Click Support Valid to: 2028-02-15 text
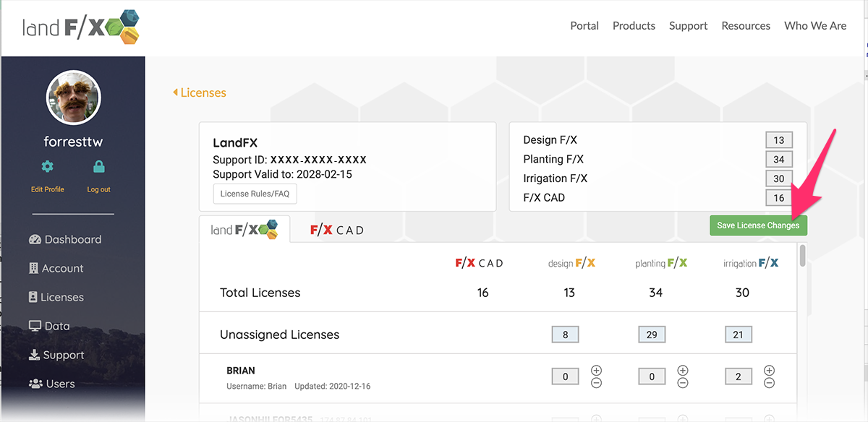The image size is (868, 422). tap(283, 174)
